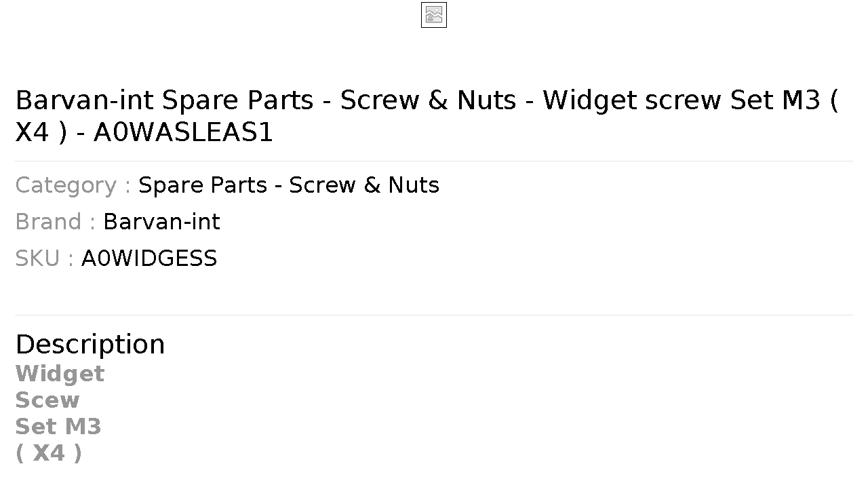
Task: Click Barvan-int at the start of the title
Action: (85, 100)
